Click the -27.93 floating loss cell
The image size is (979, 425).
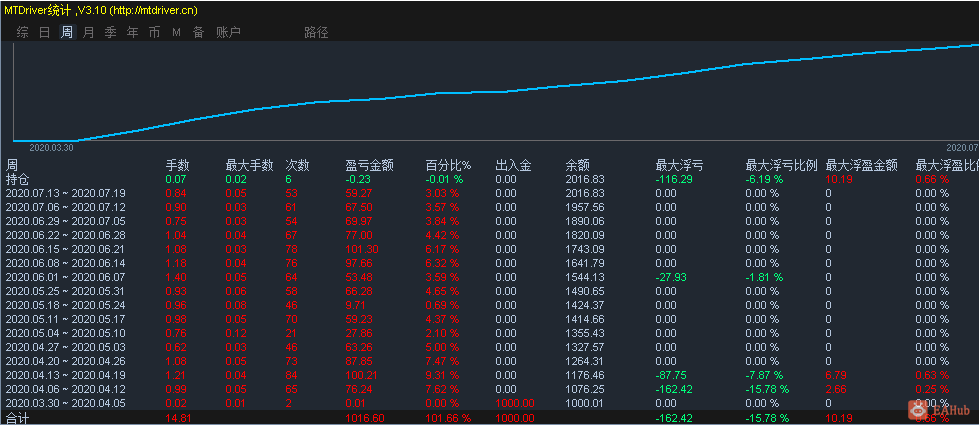[x=672, y=277]
